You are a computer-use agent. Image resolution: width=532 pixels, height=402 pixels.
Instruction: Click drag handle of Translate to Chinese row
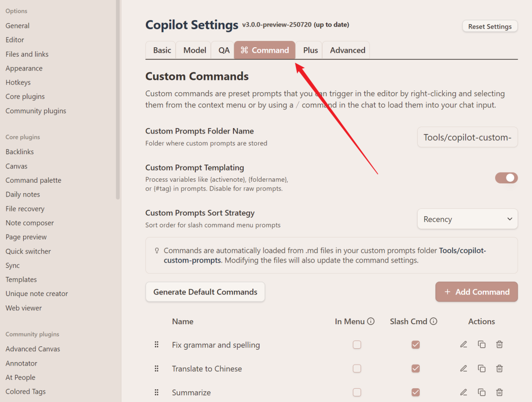point(157,368)
